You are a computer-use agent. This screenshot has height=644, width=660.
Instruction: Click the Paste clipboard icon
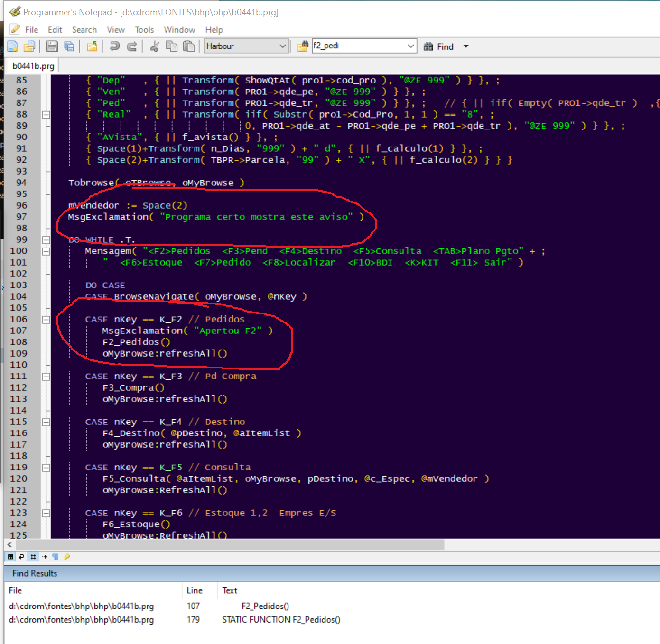(x=189, y=46)
